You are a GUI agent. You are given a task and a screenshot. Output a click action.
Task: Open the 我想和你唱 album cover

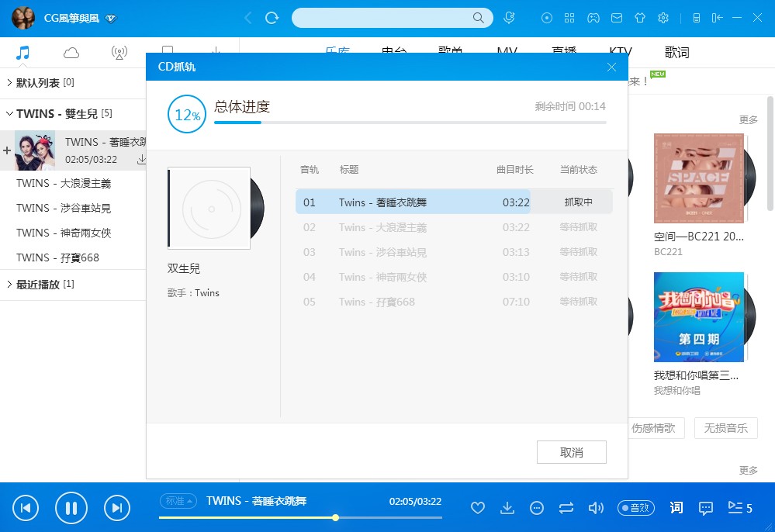pyautogui.click(x=699, y=317)
